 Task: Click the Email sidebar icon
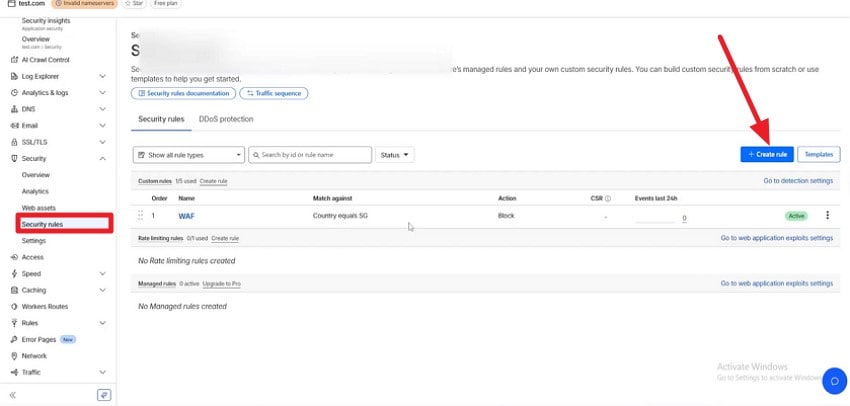coord(15,126)
